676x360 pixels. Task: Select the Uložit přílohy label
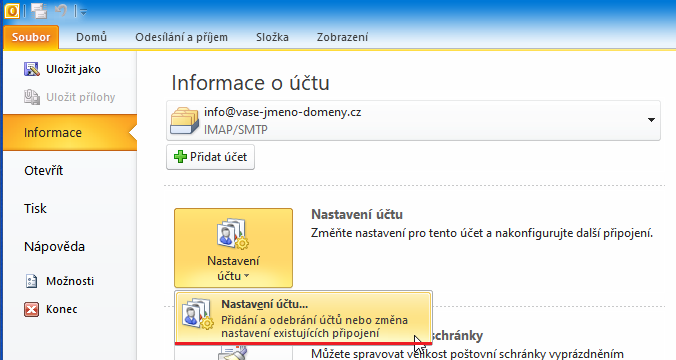point(81,97)
